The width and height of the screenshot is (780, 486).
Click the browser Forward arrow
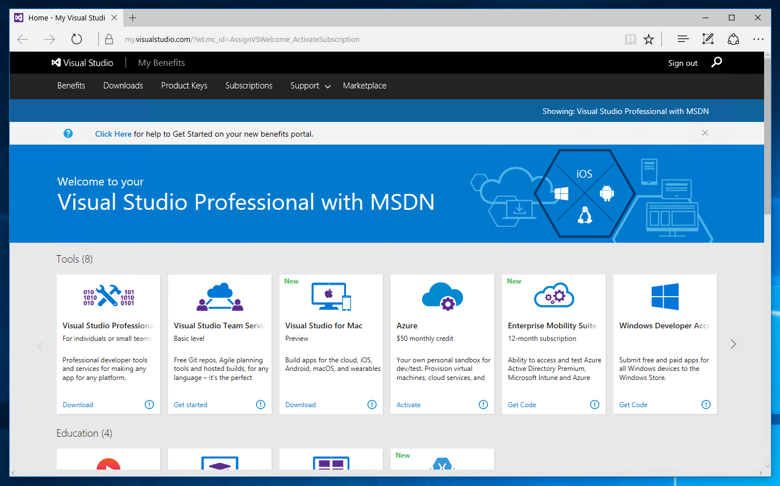(49, 39)
